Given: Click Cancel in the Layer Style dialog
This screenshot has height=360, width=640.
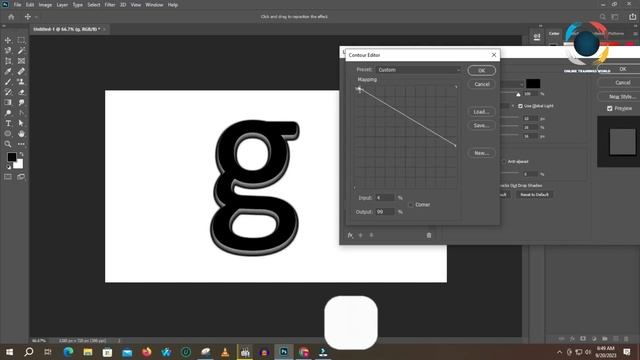Looking at the screenshot, I should point(621,83).
